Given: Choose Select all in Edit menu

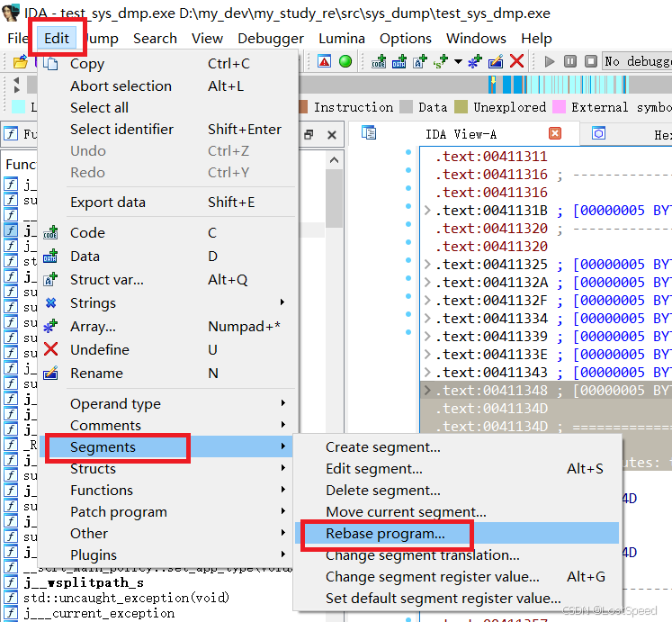Looking at the screenshot, I should click(x=168, y=108).
